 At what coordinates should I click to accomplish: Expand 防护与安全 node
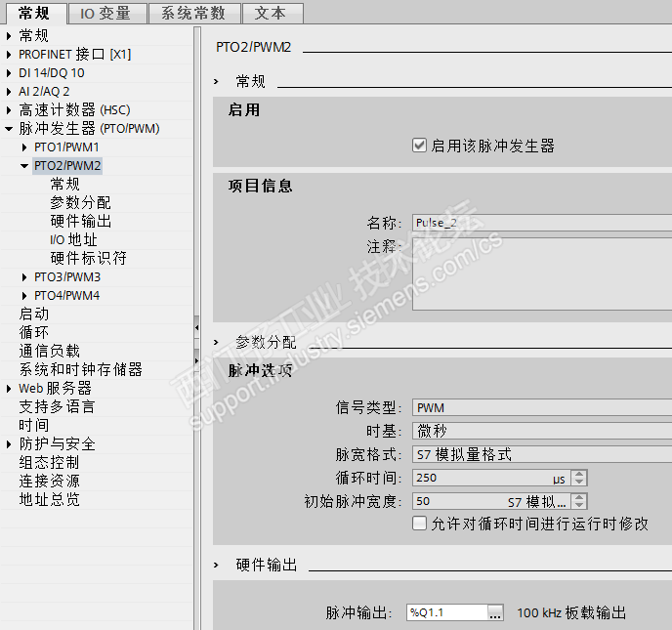(x=9, y=444)
